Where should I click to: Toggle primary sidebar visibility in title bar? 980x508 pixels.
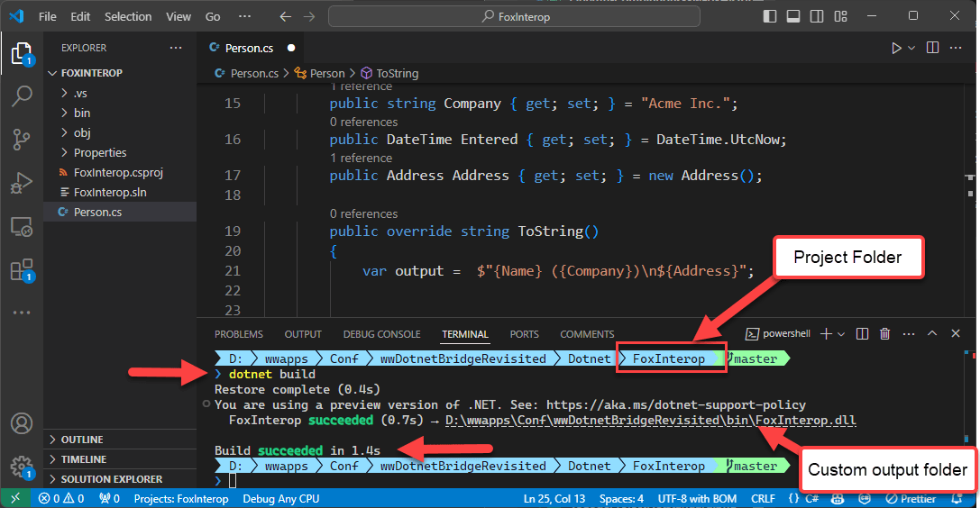pyautogui.click(x=770, y=16)
